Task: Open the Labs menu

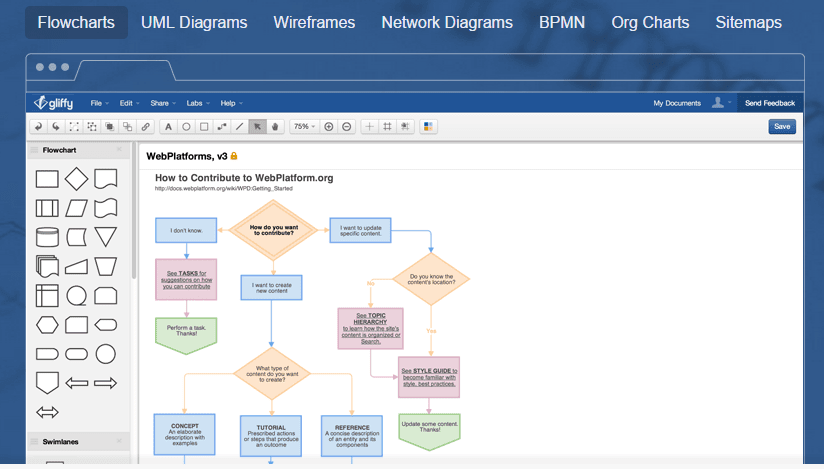Action: click(x=198, y=103)
